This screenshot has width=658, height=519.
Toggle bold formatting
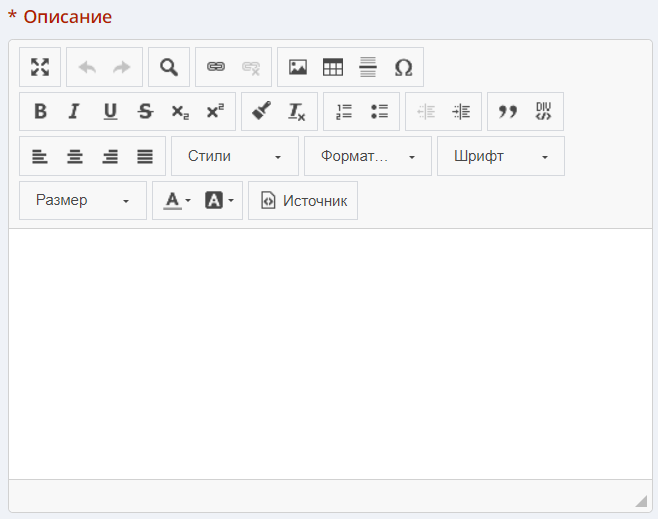pyautogui.click(x=40, y=112)
